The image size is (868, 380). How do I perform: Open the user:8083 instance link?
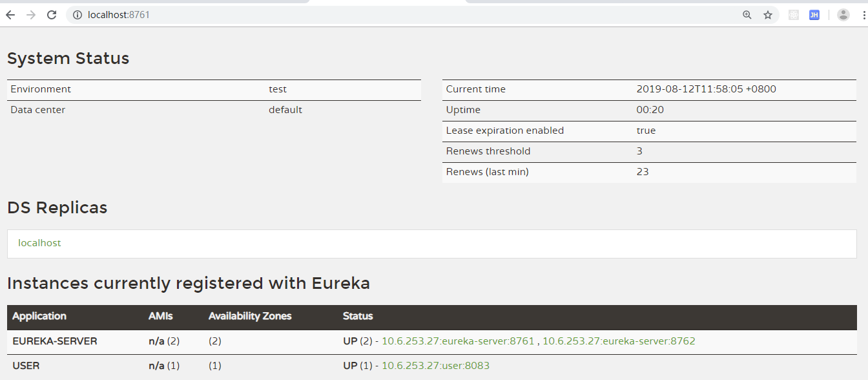click(435, 366)
